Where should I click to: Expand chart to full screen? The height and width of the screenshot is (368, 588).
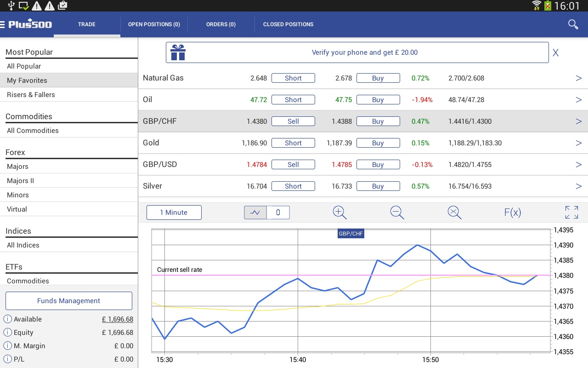tap(571, 213)
